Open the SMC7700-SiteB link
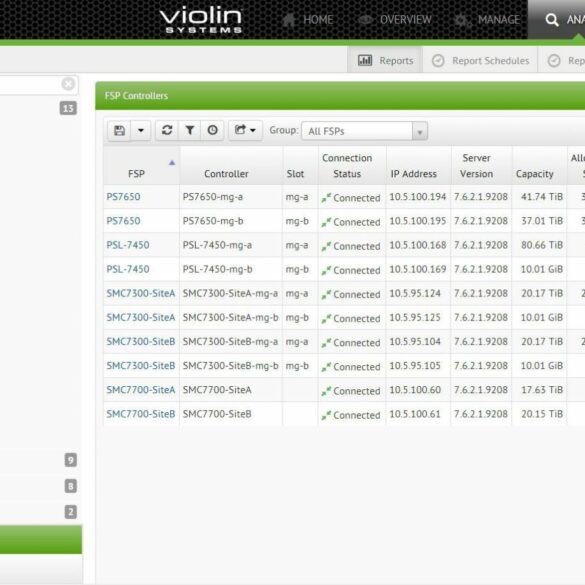Viewport: 585px width, 585px height. pyautogui.click(x=141, y=414)
